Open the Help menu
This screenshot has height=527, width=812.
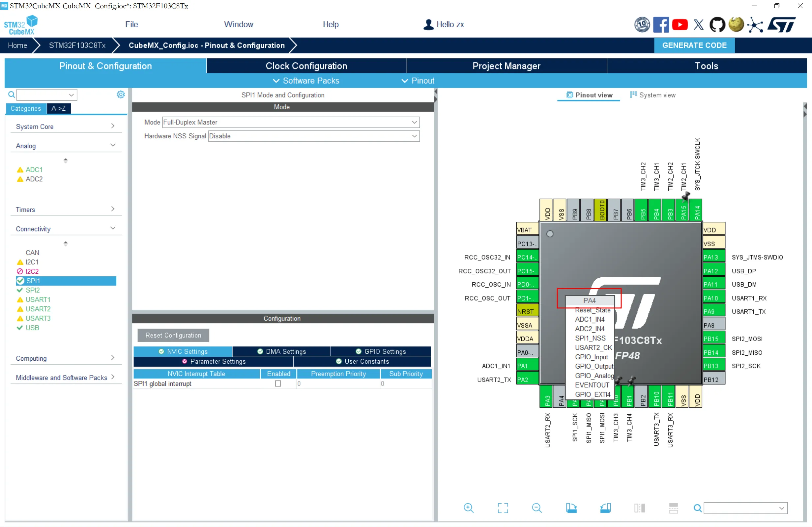331,25
